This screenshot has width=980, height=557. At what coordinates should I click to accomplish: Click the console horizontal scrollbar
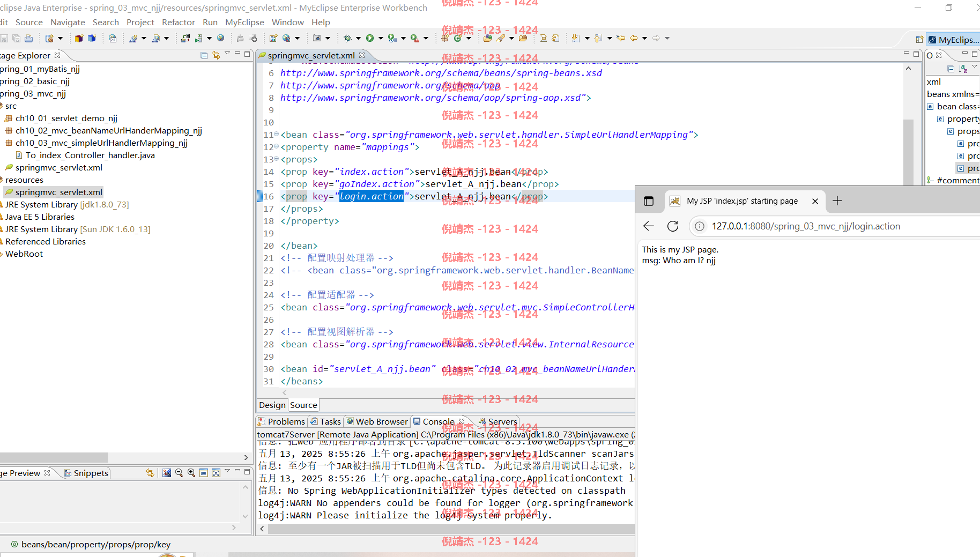click(x=451, y=529)
